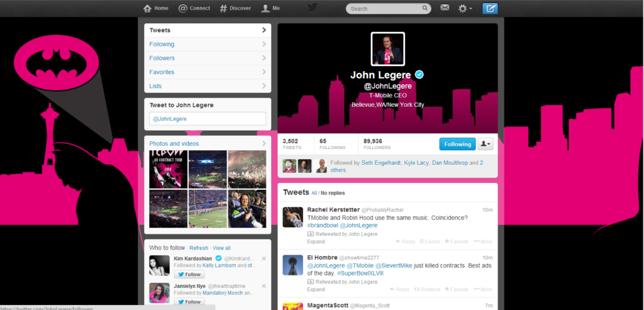Open Rachel Kerstetter's avatar
644x310 pixels.
[293, 217]
